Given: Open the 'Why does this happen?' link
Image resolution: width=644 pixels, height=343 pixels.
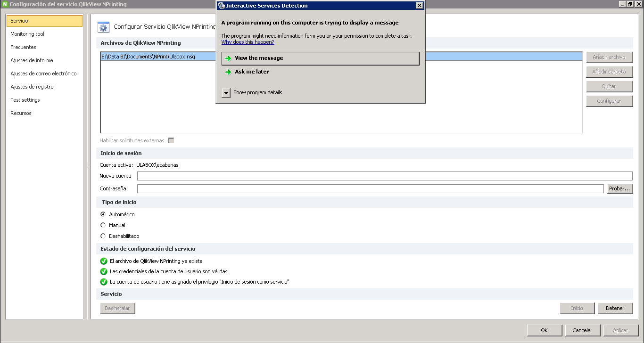Looking at the screenshot, I should [x=248, y=42].
